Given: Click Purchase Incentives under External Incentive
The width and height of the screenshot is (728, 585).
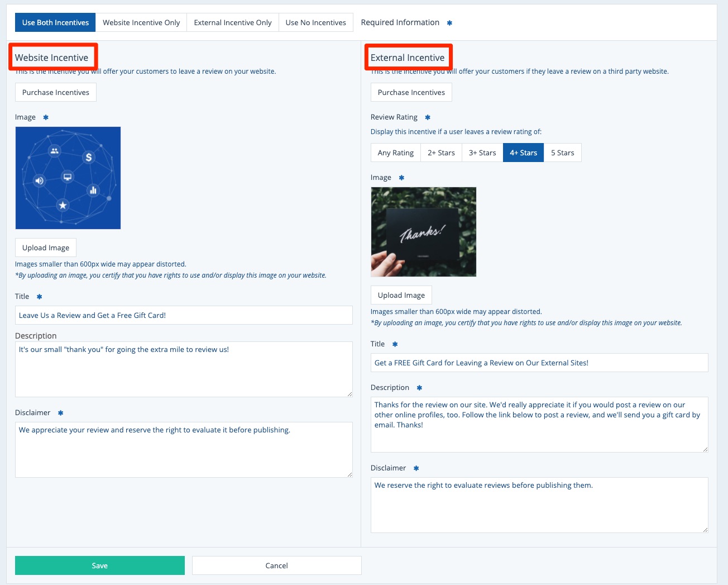Looking at the screenshot, I should pos(411,93).
